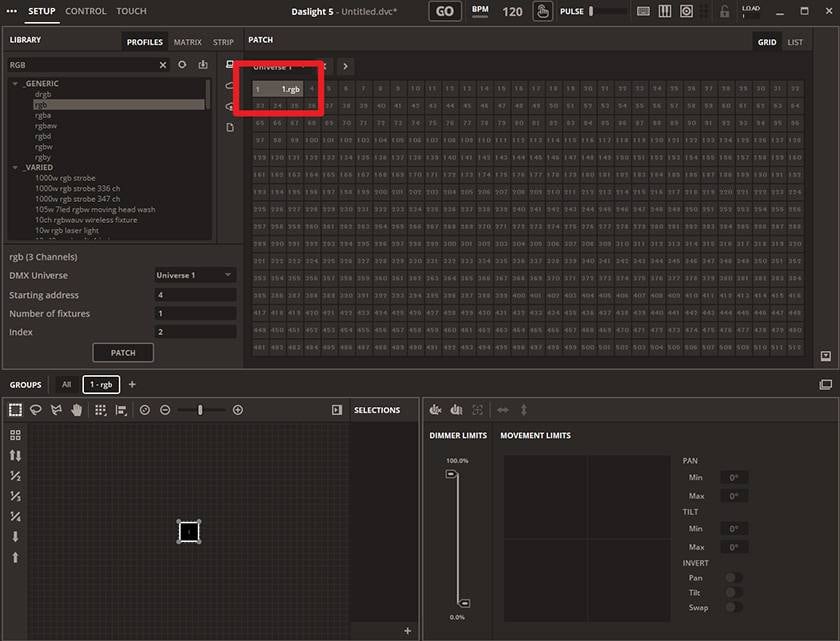Select the rectangle selection tool

tap(15, 410)
